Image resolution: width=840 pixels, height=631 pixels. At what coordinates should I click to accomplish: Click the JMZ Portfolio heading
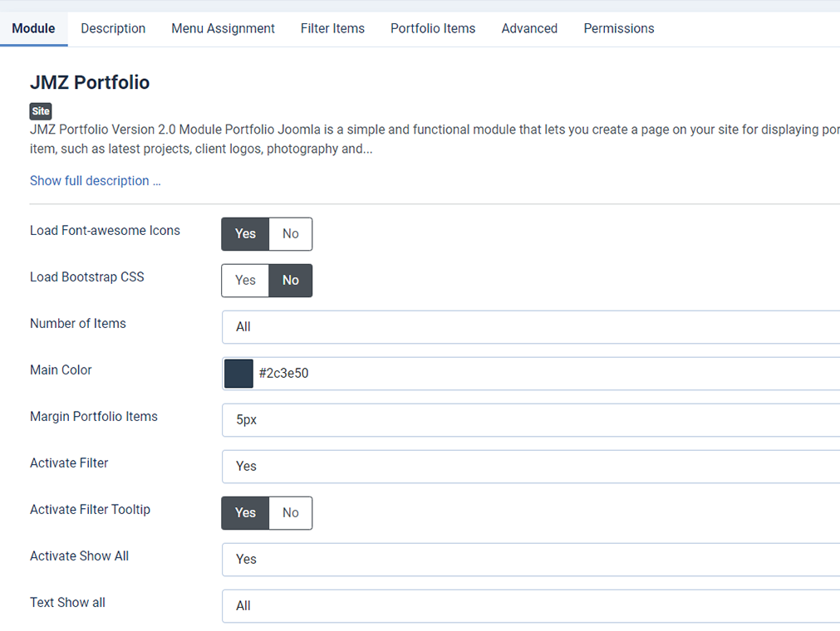(90, 82)
